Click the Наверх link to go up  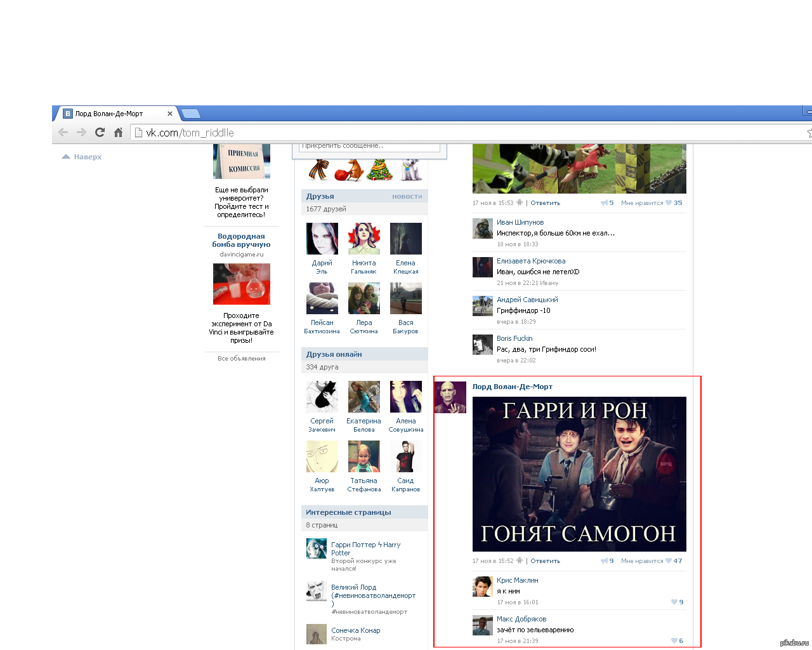click(82, 157)
